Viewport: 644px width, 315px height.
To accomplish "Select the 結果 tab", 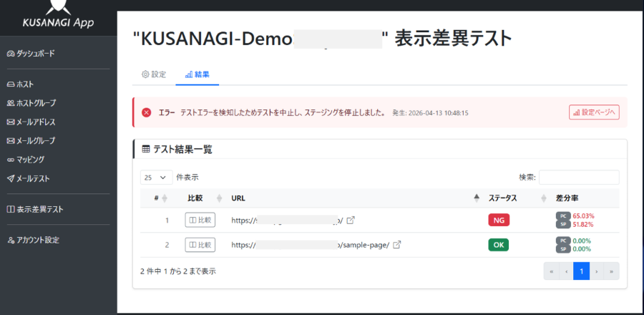I will click(197, 74).
